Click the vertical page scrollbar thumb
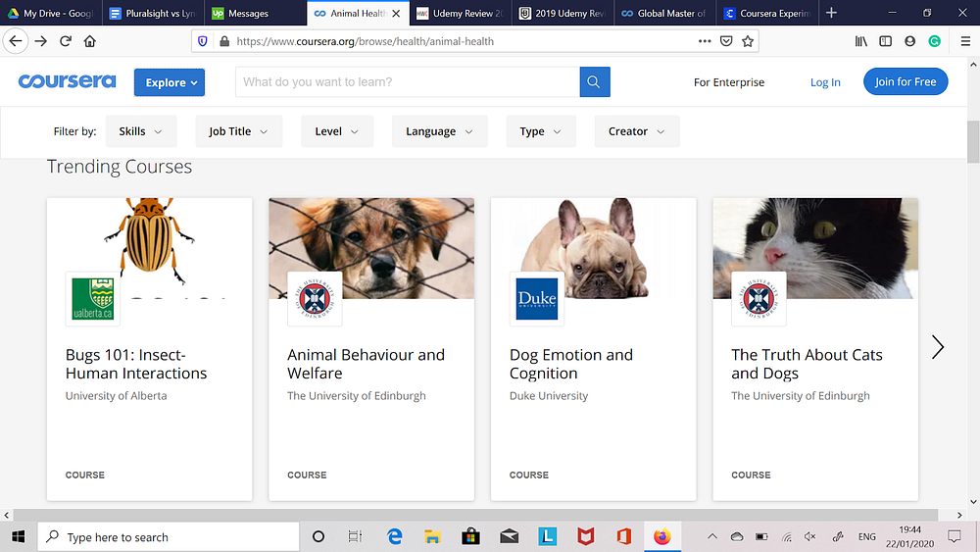This screenshot has height=552, width=980. point(973,141)
